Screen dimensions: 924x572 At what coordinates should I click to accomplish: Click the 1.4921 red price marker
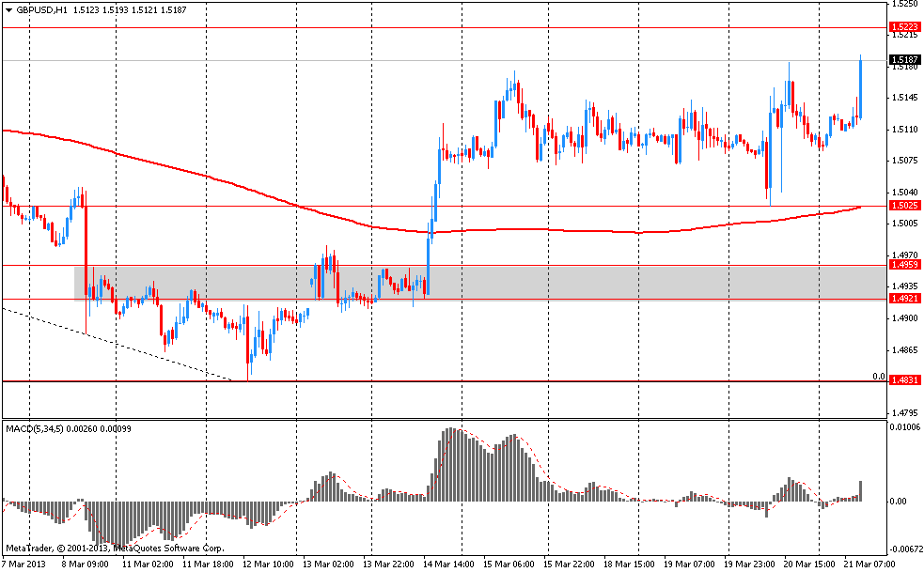pos(903,299)
